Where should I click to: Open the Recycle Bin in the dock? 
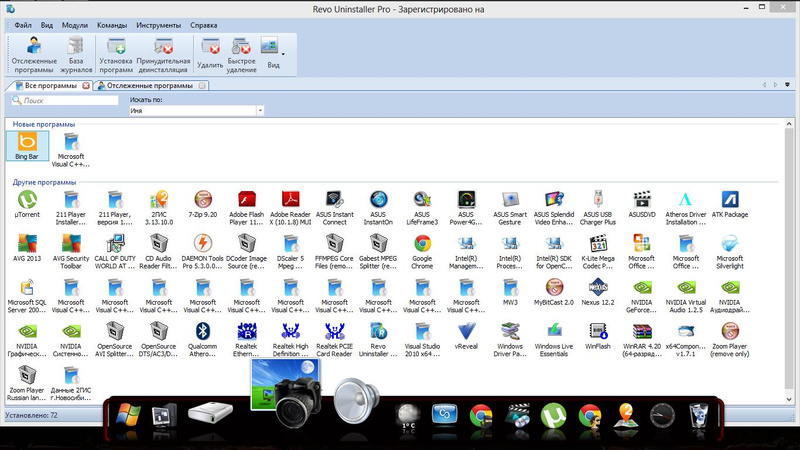click(699, 415)
